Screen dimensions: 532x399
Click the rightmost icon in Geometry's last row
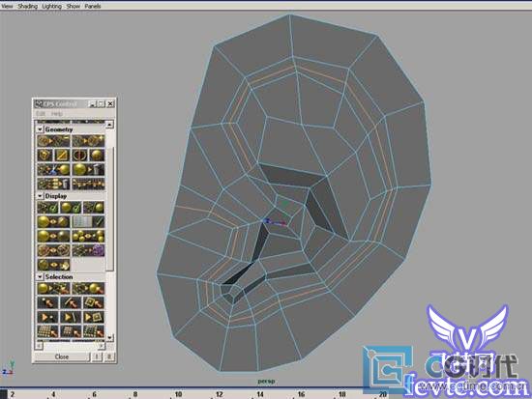[88, 184]
